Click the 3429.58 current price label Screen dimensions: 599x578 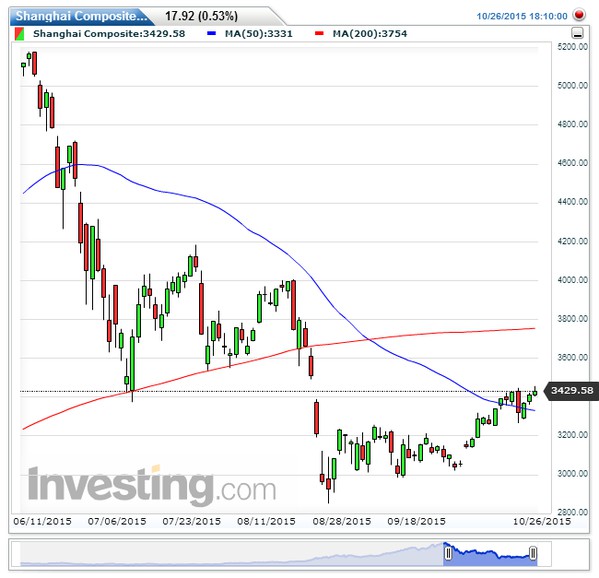click(571, 390)
